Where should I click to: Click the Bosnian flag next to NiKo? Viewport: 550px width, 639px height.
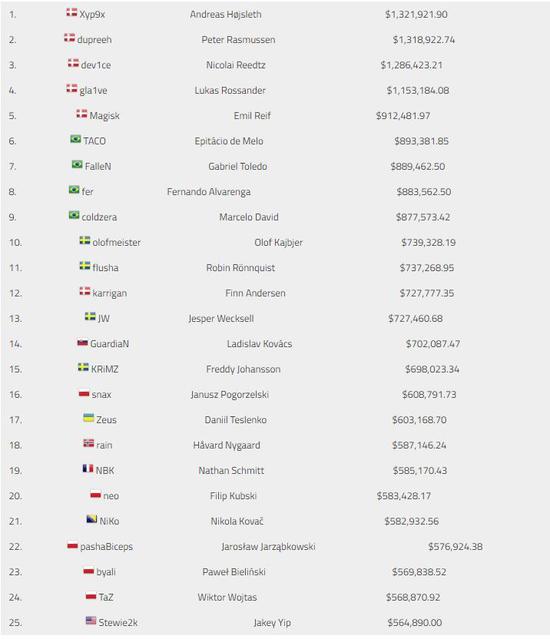[x=92, y=519]
